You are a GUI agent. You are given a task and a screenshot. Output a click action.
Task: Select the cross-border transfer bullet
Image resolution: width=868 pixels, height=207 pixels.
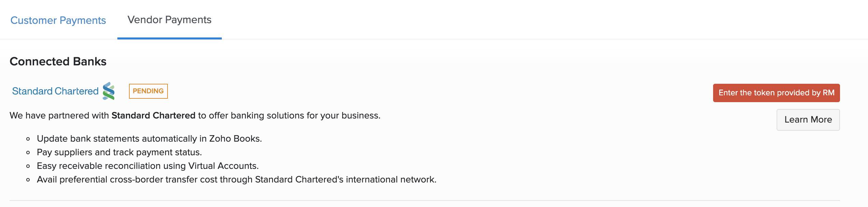(x=236, y=180)
